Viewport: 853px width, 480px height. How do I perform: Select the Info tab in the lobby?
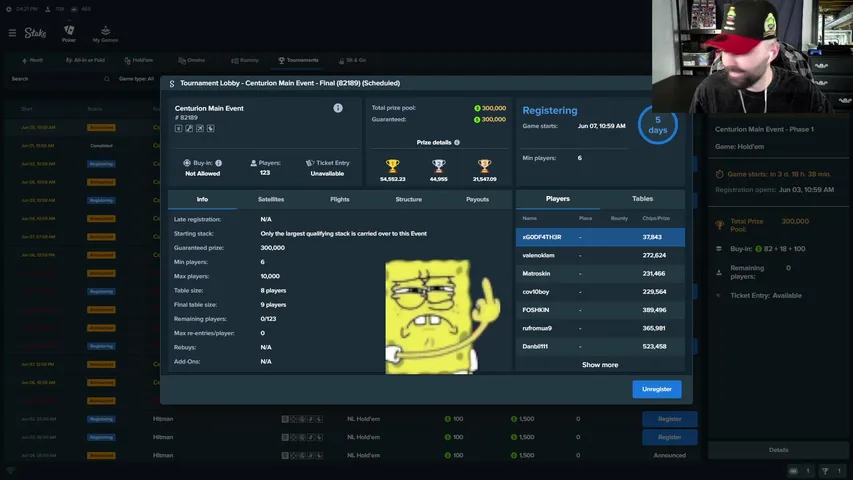click(x=202, y=199)
